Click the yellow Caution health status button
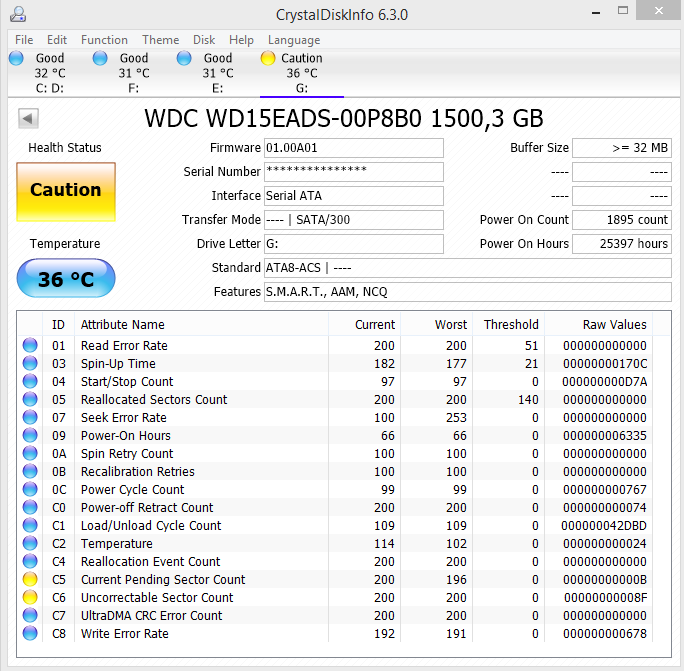This screenshot has width=684, height=671. click(66, 192)
